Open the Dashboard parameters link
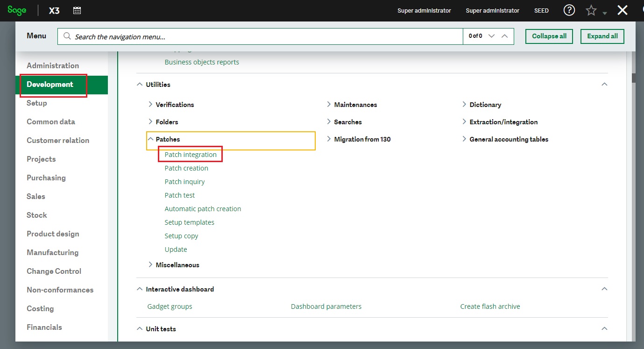Image resolution: width=644 pixels, height=349 pixels. 326,306
